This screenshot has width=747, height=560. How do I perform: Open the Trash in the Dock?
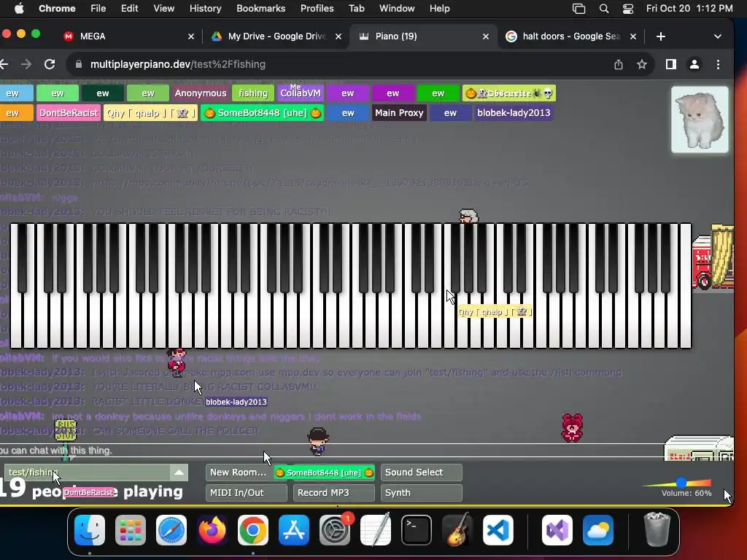(x=657, y=530)
